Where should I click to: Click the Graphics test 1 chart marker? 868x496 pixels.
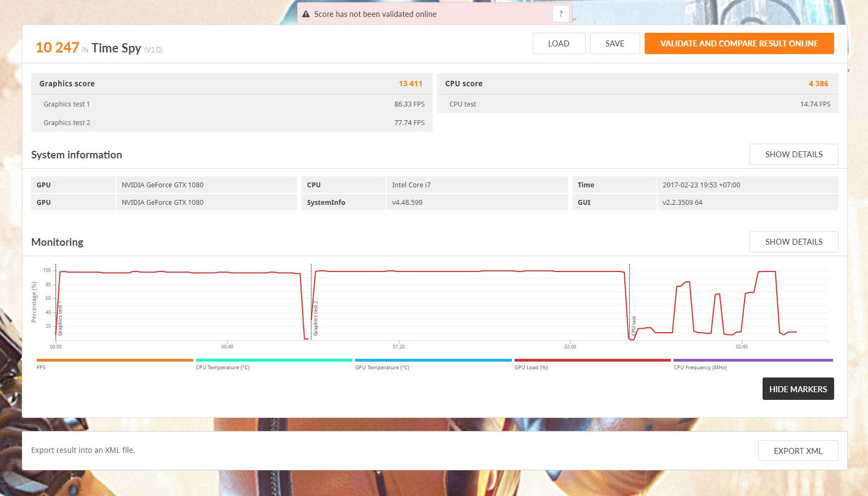coord(60,320)
